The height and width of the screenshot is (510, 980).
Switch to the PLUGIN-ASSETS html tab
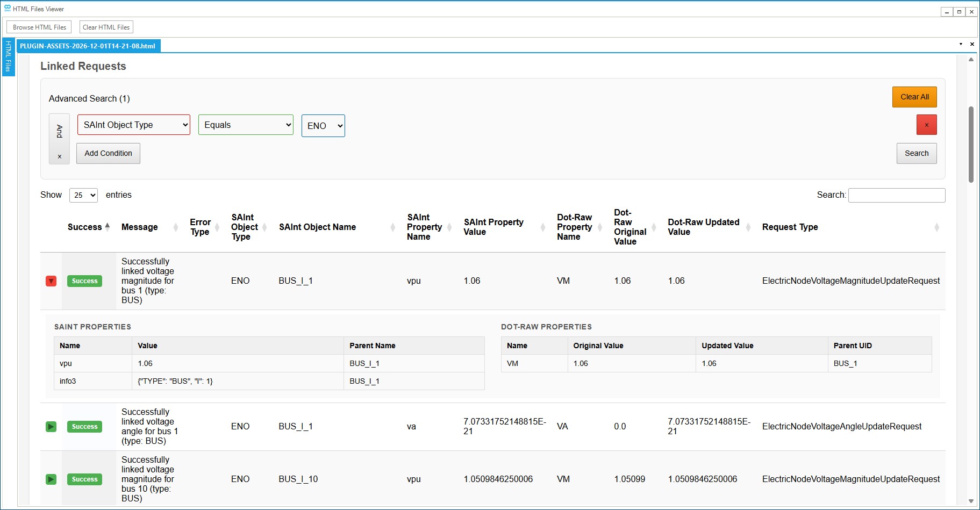tap(88, 46)
